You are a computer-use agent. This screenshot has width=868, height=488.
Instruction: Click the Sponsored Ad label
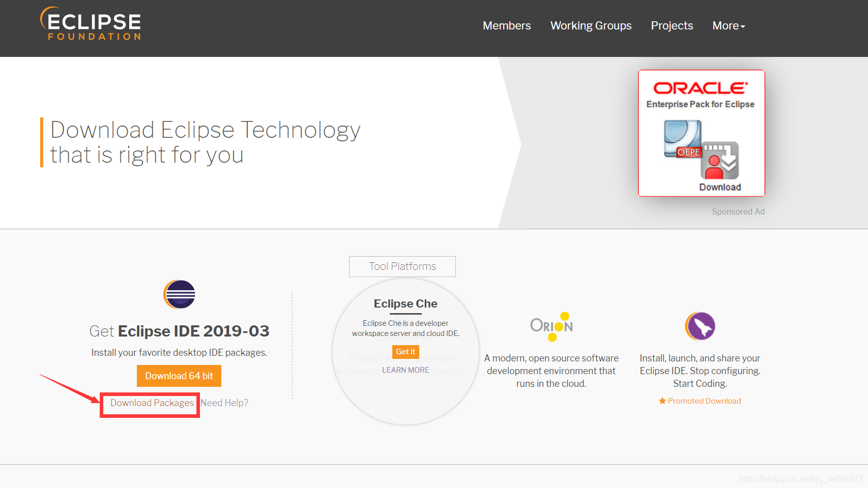[738, 211]
